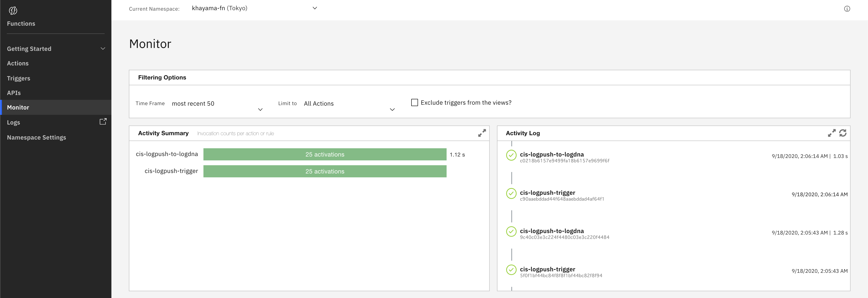Image resolution: width=868 pixels, height=298 pixels.
Task: Click the Functions logo icon
Action: point(13,10)
